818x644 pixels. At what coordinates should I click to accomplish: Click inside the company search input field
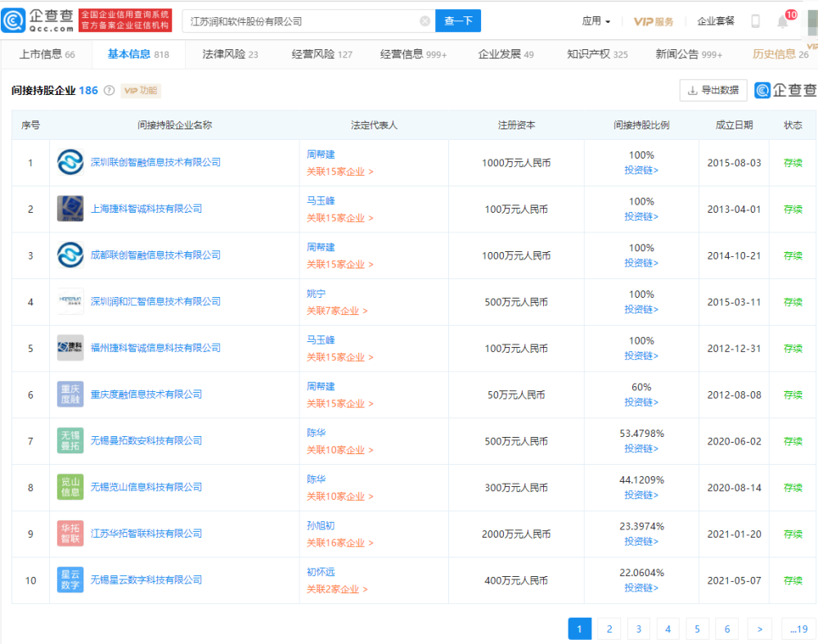click(303, 21)
